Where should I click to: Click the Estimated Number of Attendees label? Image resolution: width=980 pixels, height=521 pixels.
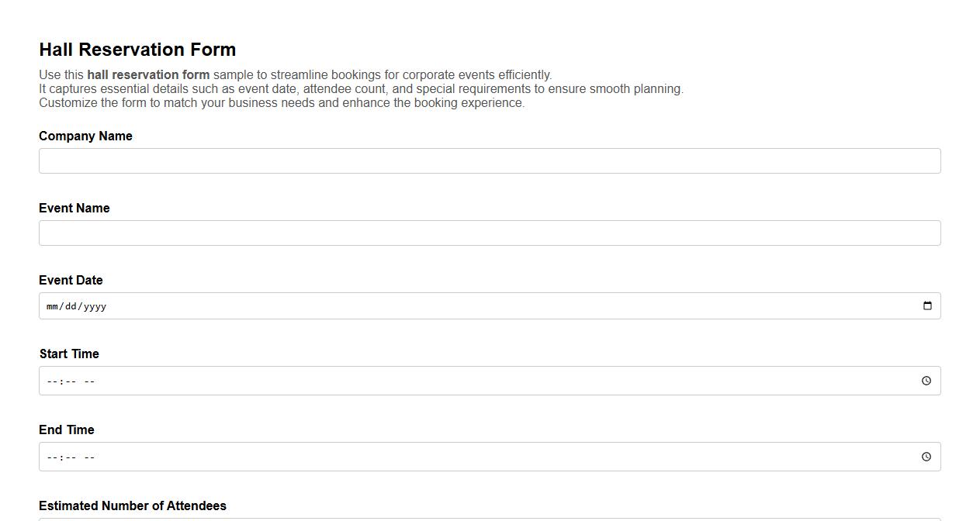[133, 506]
